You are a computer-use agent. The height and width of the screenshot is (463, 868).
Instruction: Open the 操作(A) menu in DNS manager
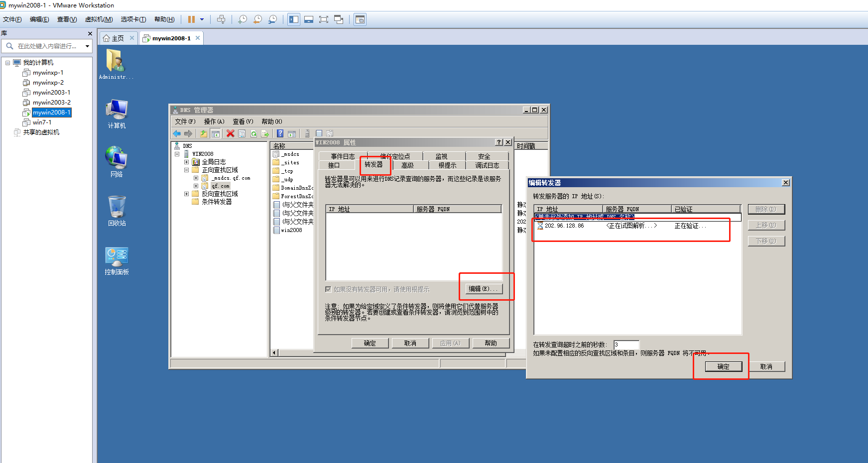pyautogui.click(x=214, y=121)
